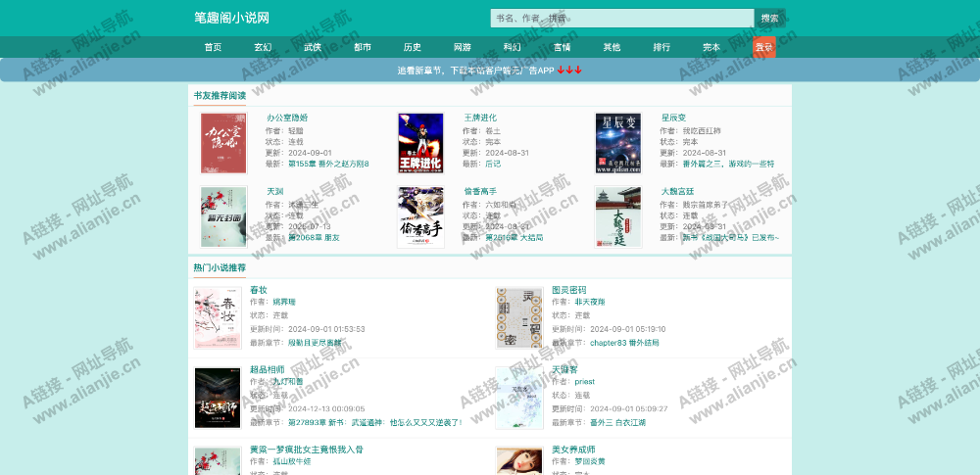Open chapter 番外篇之三，游戏的一些特

point(728,164)
